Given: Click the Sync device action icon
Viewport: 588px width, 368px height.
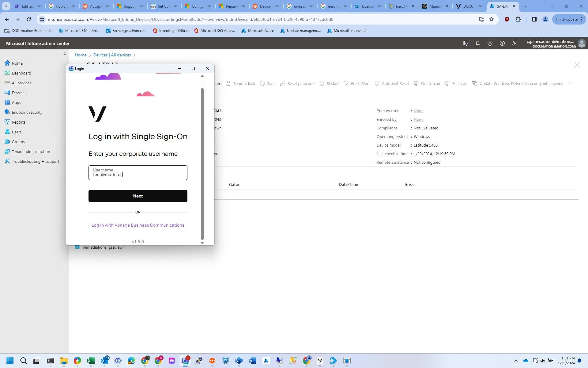Looking at the screenshot, I should click(x=262, y=83).
